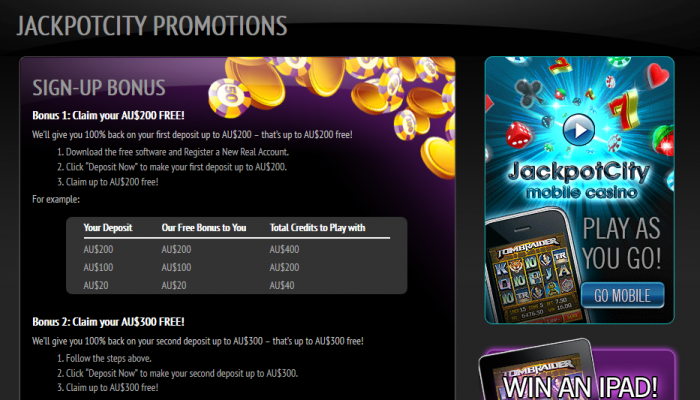Click the GO MOBILE button
Screen dimensions: 700x400
622,295
